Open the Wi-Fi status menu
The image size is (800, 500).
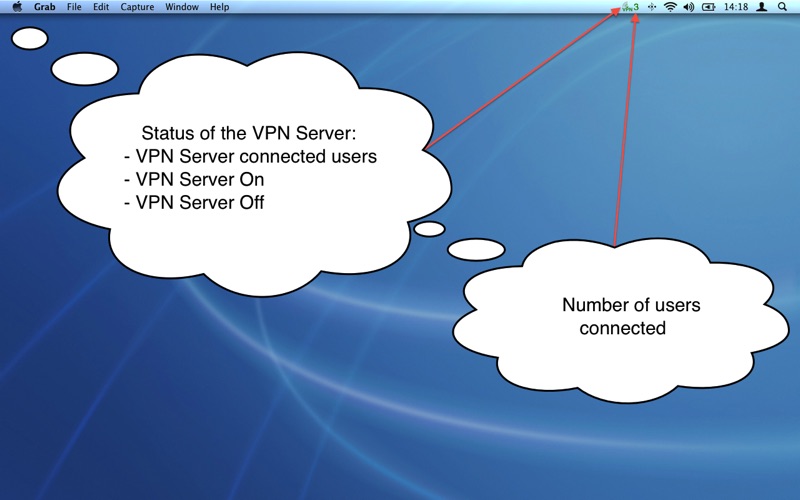pyautogui.click(x=670, y=7)
